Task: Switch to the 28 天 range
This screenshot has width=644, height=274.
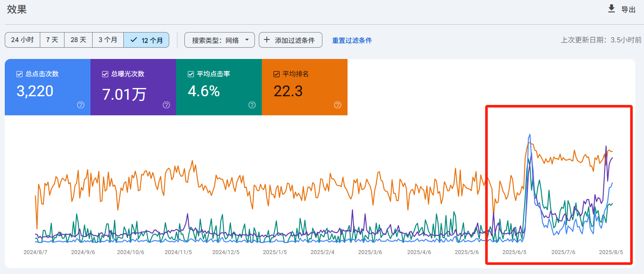Action: pos(78,40)
